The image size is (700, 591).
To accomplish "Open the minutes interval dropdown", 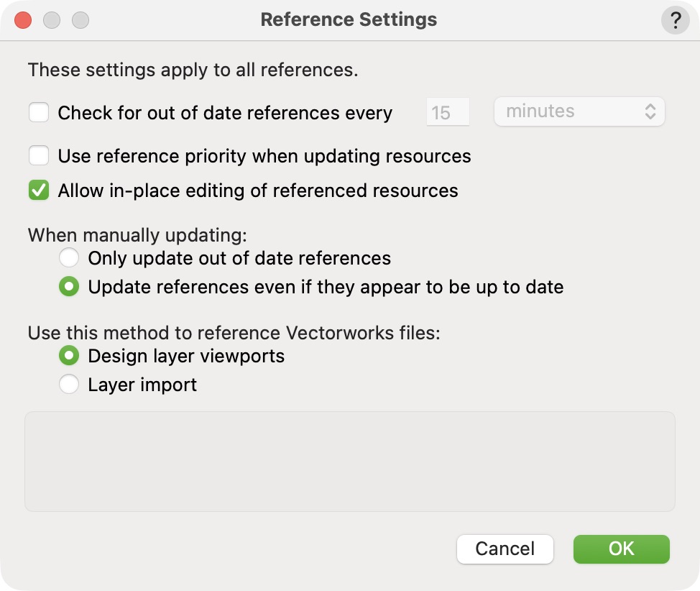I will (579, 111).
